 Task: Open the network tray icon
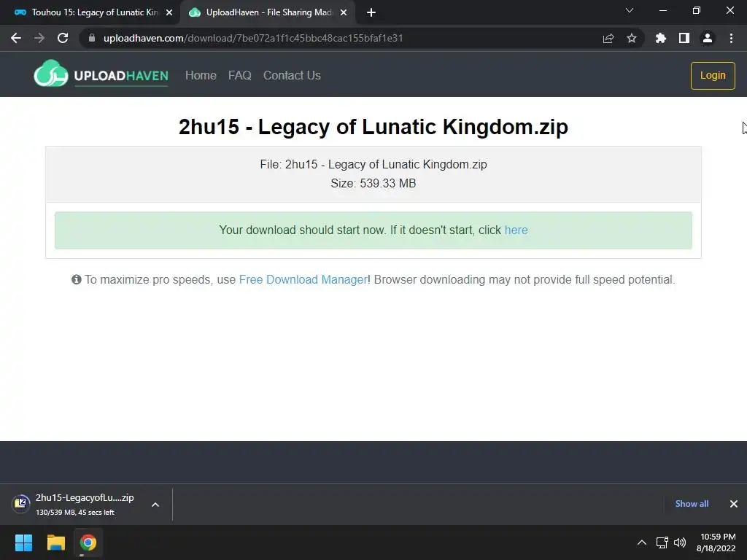pos(662,542)
